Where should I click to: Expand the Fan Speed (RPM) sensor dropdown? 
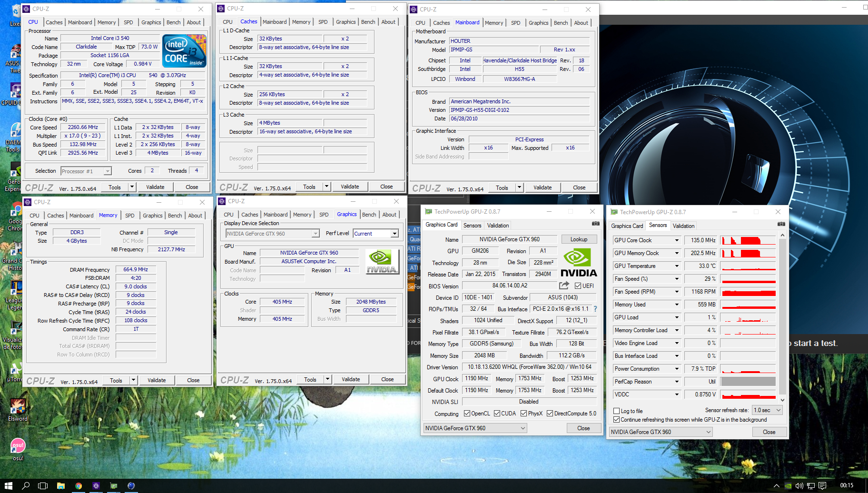(x=677, y=292)
